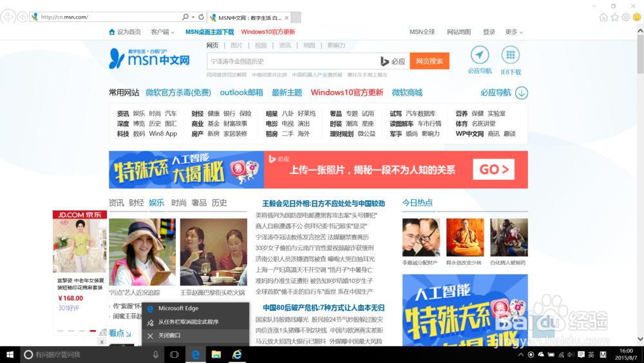Screen dimensions: 644x363
Task: Select the 网页 search tab
Action: [x=213, y=45]
